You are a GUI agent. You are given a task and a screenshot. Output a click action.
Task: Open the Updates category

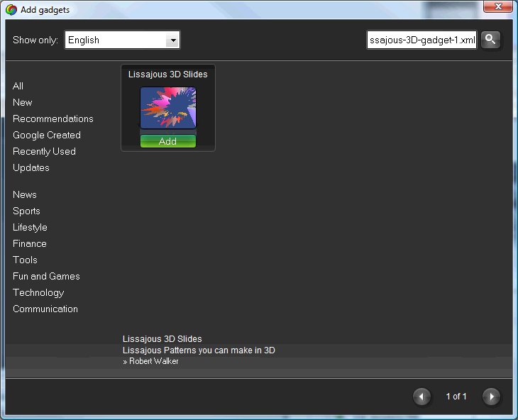[31, 167]
